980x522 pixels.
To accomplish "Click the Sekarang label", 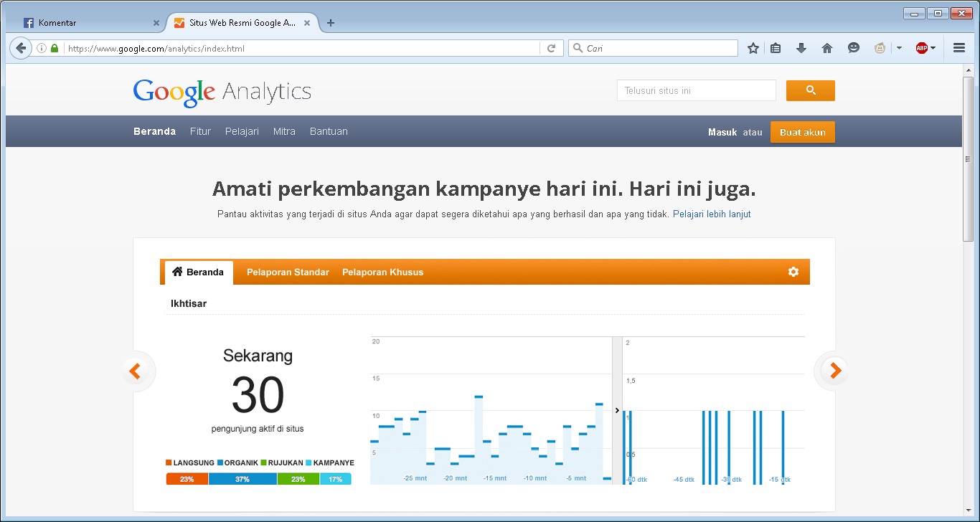I will pos(258,356).
